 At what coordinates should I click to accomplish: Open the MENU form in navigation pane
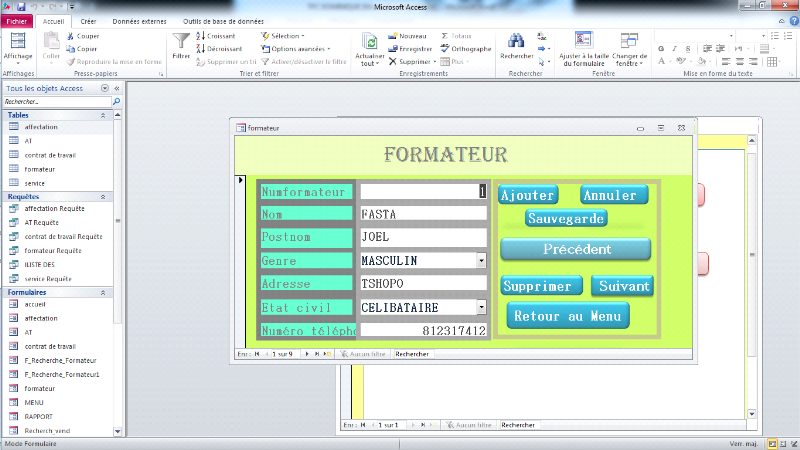pyautogui.click(x=34, y=401)
